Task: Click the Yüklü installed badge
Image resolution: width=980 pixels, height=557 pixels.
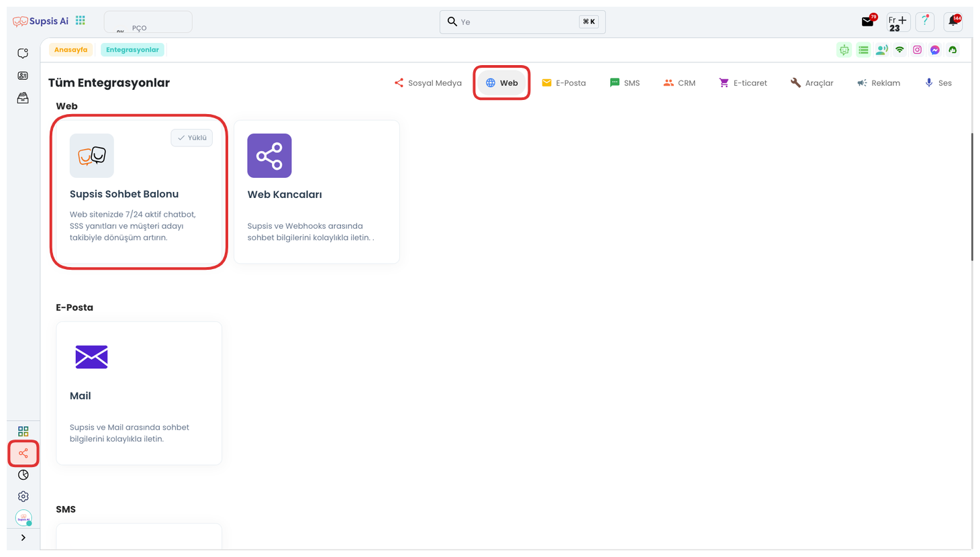Action: [x=192, y=138]
